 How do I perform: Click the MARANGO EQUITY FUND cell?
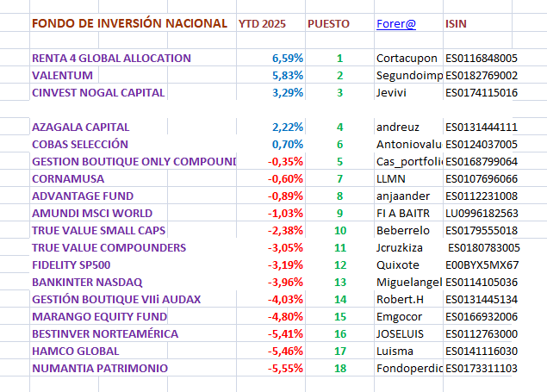tap(99, 317)
